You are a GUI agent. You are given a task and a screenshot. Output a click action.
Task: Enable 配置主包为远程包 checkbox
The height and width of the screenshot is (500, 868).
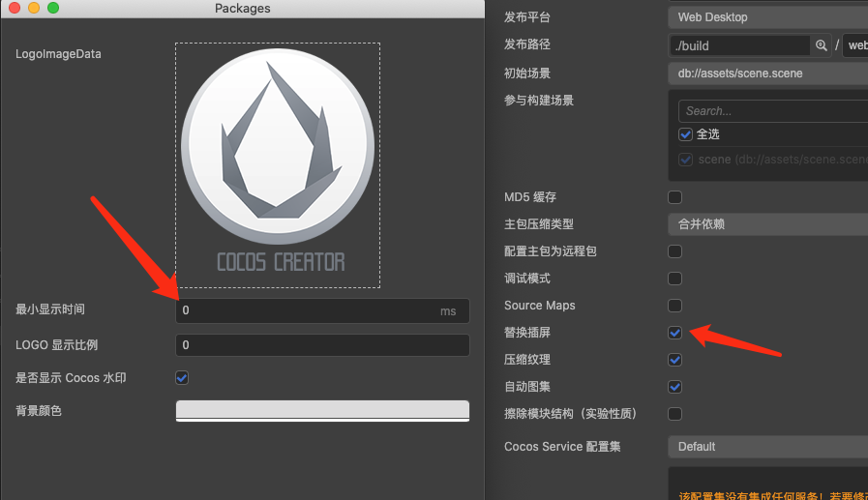click(674, 251)
